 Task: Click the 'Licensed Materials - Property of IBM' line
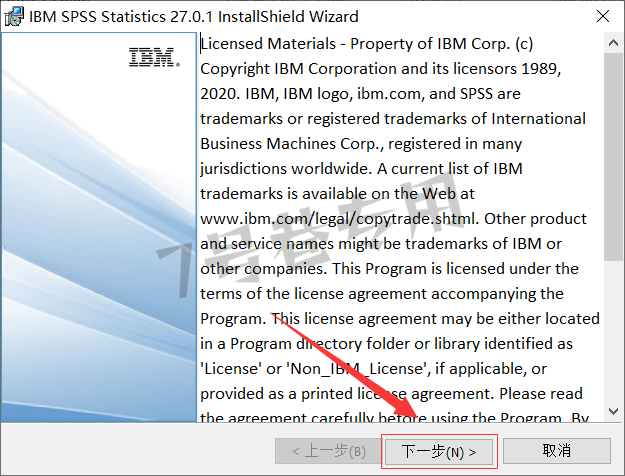[367, 44]
